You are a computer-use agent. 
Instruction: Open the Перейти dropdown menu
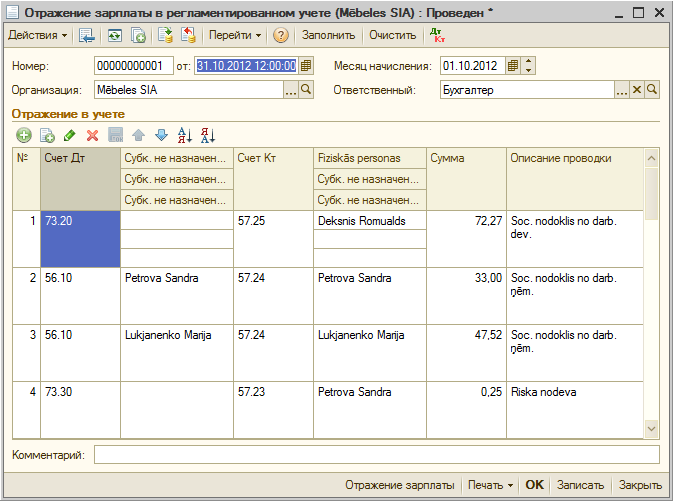[x=236, y=35]
